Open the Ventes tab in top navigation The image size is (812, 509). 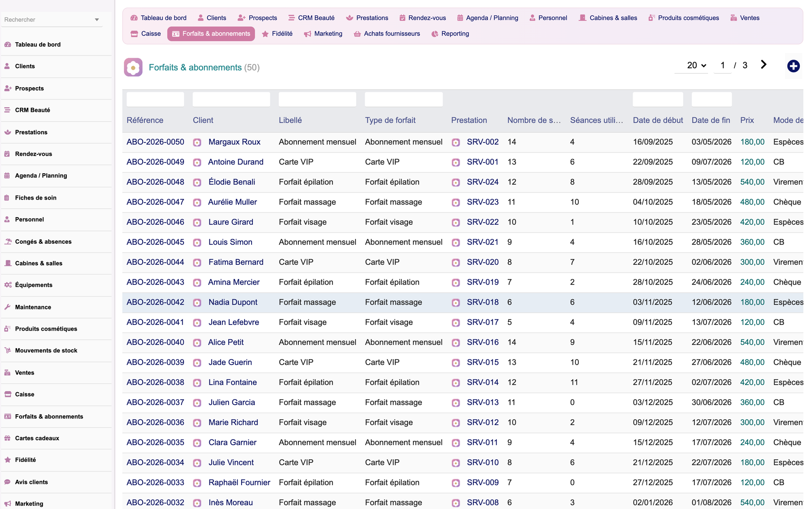(745, 18)
